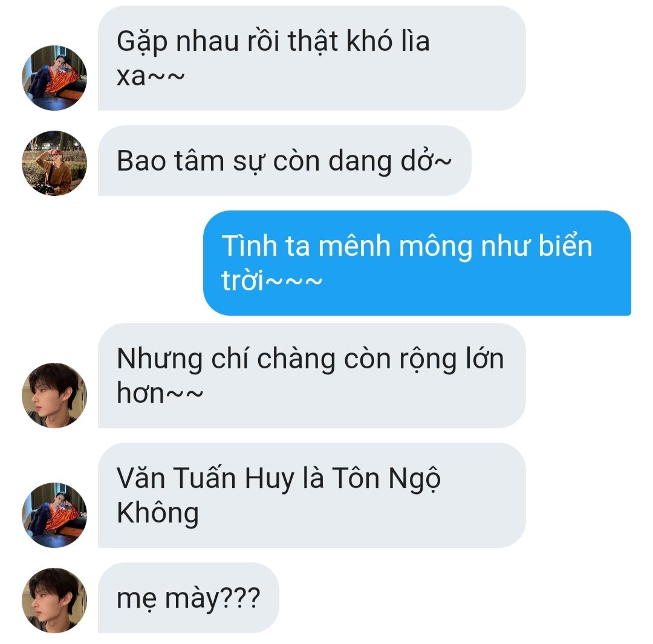Screen dimensions: 653x644
Task: Select 'Văn Tuấn Huy là Tôn Ngộ' bubble
Action: [311, 495]
